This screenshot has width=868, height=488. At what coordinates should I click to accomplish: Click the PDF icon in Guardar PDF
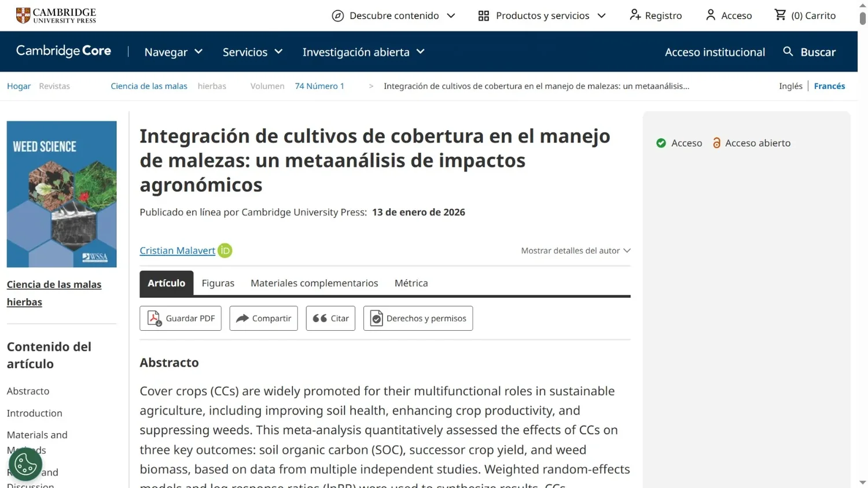tap(154, 318)
